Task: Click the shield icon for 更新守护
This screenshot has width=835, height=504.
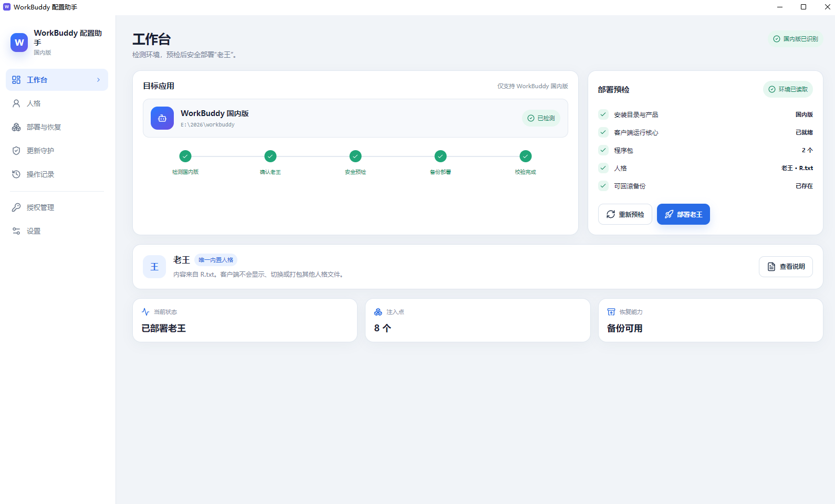Action: 16,151
